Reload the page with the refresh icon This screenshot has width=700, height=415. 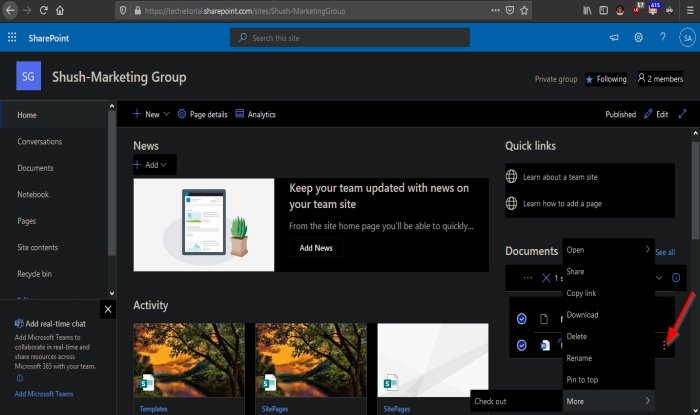(43, 10)
